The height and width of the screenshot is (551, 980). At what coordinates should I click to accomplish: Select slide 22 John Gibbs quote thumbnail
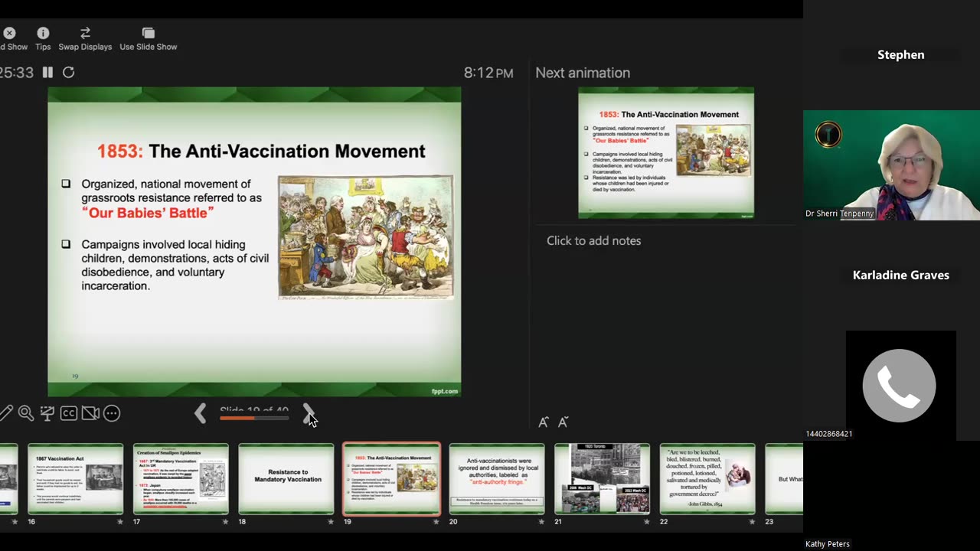pyautogui.click(x=707, y=478)
